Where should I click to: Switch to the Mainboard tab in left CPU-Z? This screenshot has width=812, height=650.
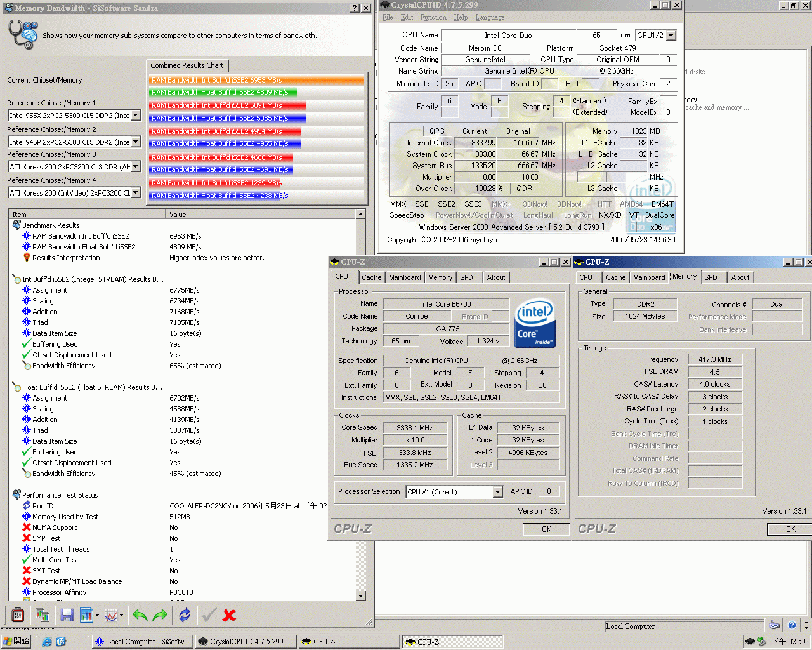[405, 277]
